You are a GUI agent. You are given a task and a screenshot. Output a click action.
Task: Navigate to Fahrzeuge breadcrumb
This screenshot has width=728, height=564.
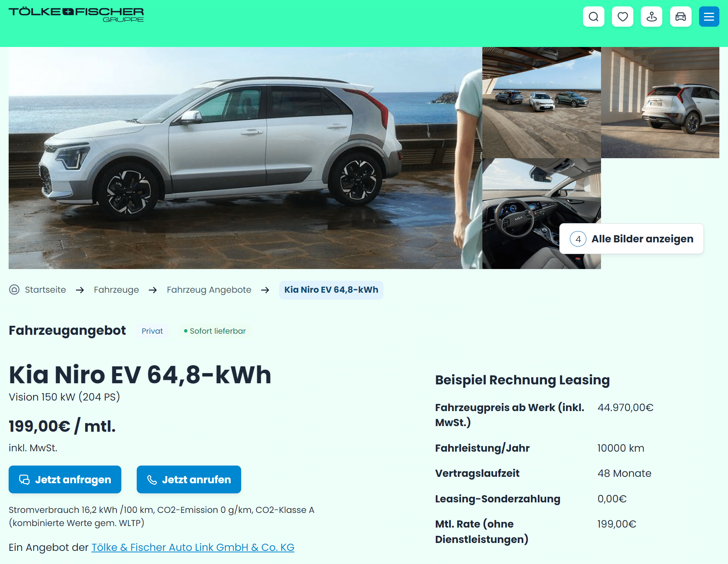[116, 290]
